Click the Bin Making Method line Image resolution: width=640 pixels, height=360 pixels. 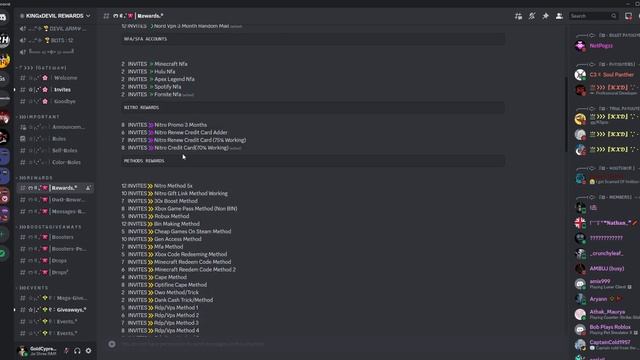[x=160, y=224]
